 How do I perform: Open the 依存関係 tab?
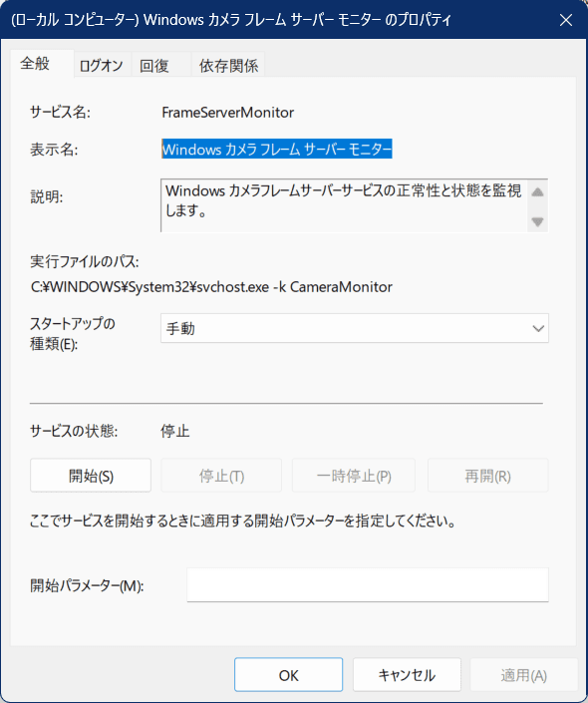(x=228, y=66)
